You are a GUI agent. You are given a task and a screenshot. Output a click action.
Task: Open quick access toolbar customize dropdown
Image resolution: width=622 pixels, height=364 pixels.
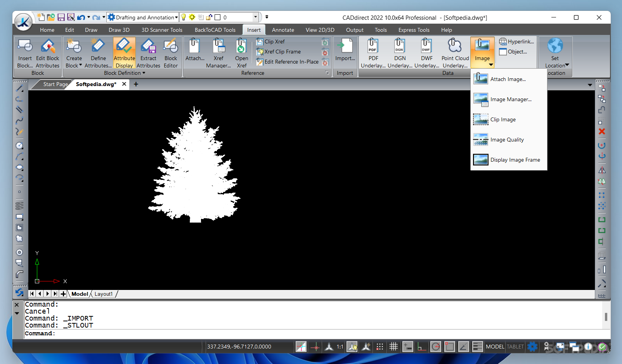point(267,17)
